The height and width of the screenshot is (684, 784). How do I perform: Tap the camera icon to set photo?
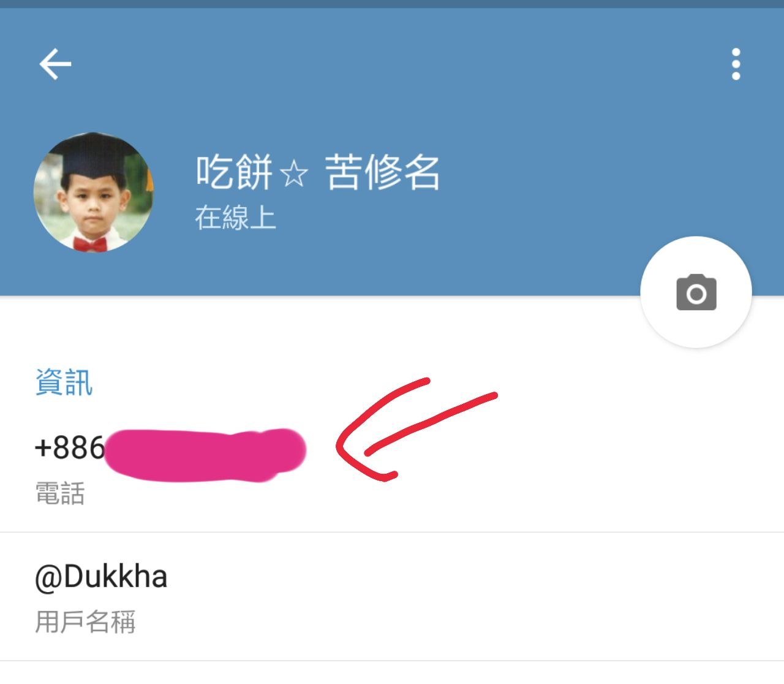click(696, 292)
